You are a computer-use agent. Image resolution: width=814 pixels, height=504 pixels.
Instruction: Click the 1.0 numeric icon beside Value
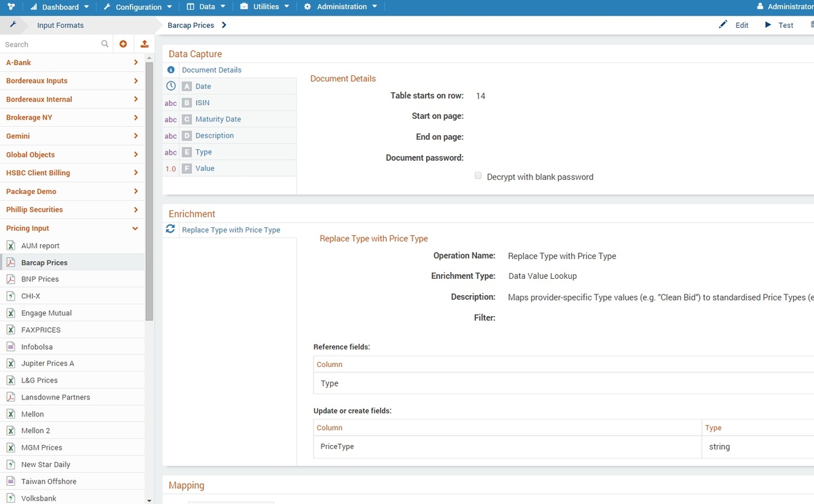click(170, 168)
